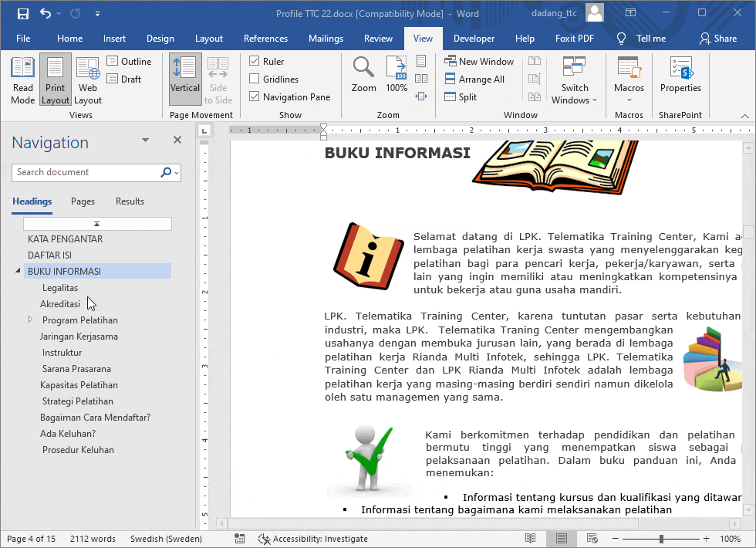Screen dimensions: 756x548
Task: Open document Properties from SharePoint group
Action: tap(680, 77)
